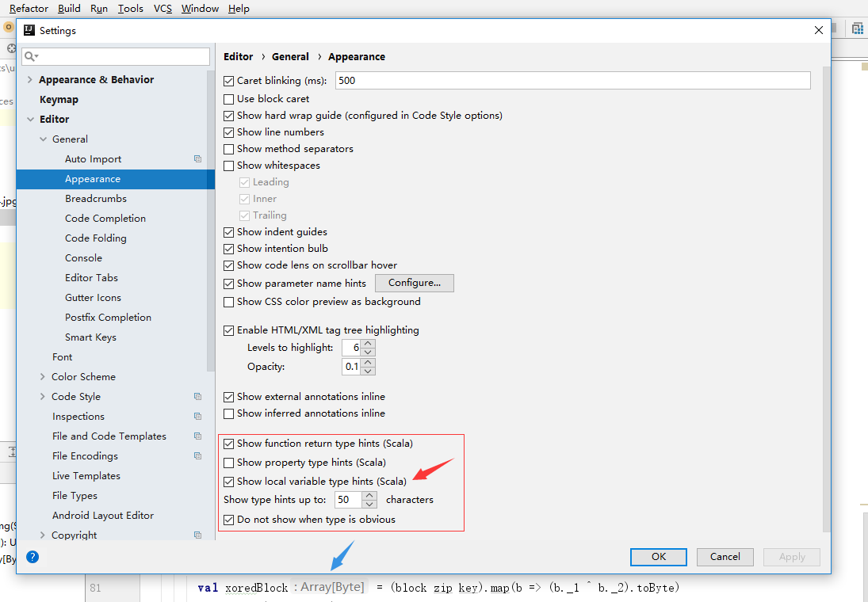This screenshot has width=868, height=602.
Task: Open the VCS menu
Action: coord(163,8)
